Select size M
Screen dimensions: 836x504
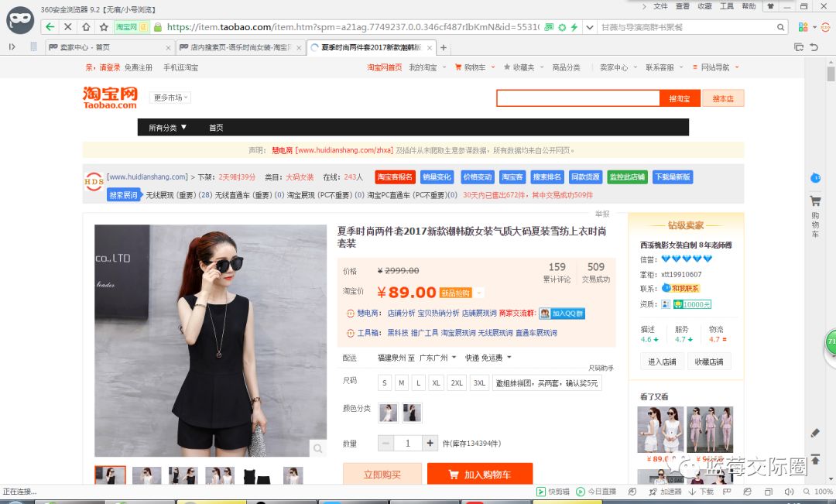(x=402, y=383)
